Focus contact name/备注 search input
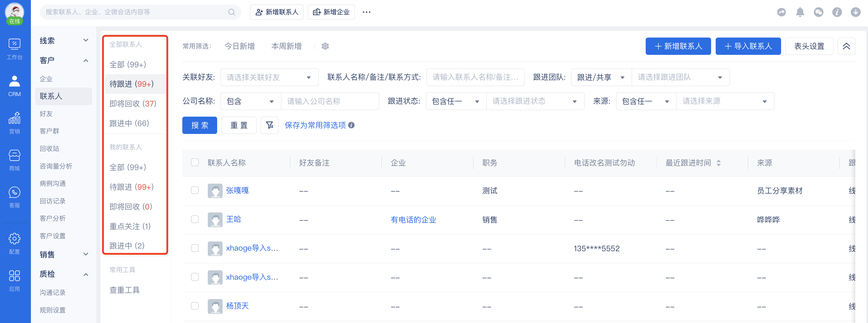Viewport: 868px width, 323px height. pyautogui.click(x=475, y=78)
